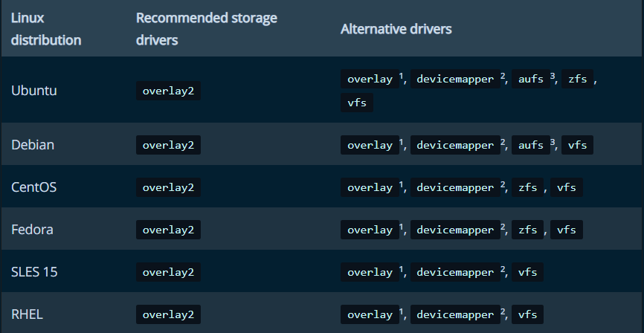Click the RHEL distribution name
Screen dimensions: 644x333
point(27,314)
